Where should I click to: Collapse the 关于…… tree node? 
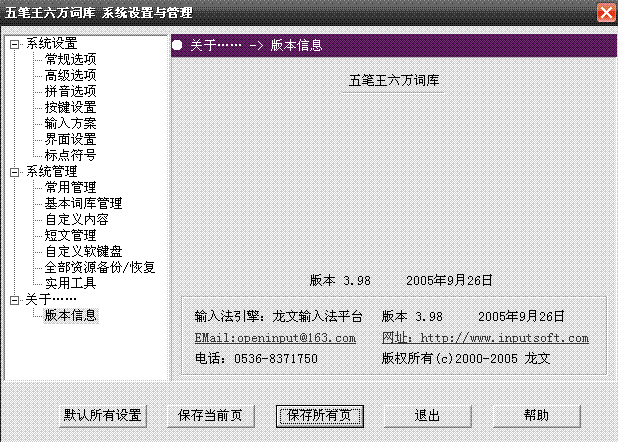point(15,300)
